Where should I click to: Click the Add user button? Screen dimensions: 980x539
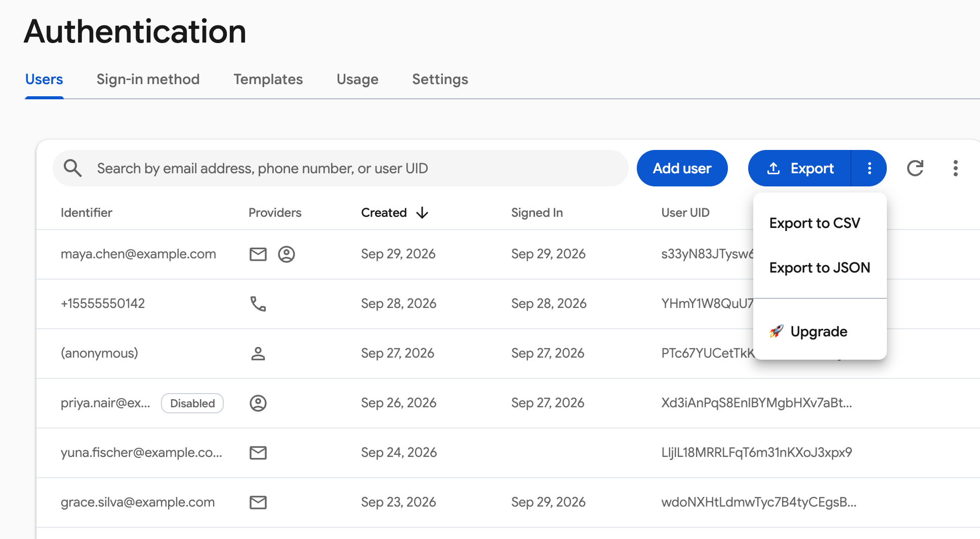tap(682, 168)
